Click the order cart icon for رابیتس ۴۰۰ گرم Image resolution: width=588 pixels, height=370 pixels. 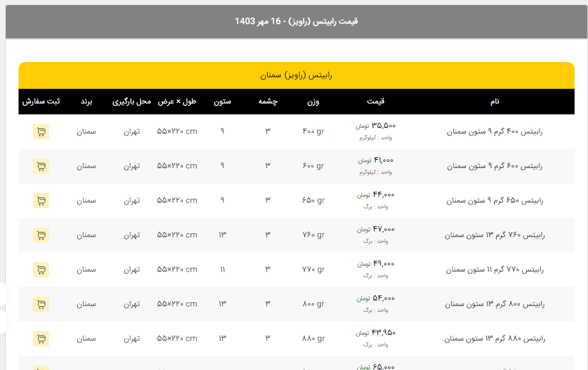pos(41,132)
